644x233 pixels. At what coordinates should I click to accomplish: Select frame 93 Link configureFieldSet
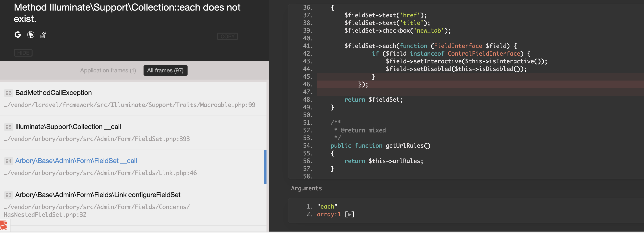(133, 205)
